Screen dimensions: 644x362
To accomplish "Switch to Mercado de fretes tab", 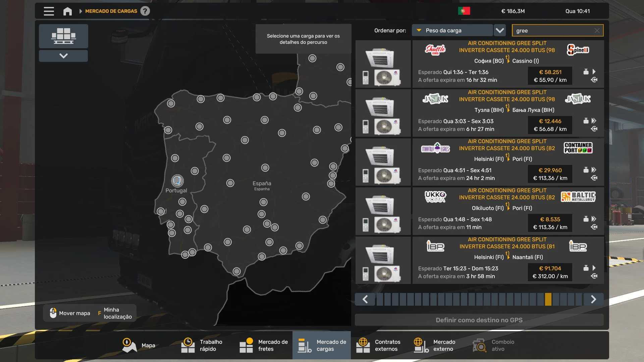I will (x=264, y=345).
